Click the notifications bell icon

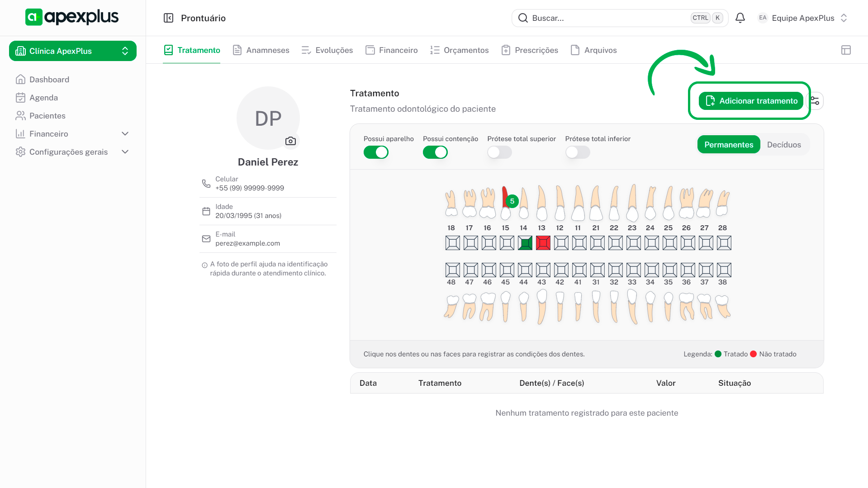point(740,18)
